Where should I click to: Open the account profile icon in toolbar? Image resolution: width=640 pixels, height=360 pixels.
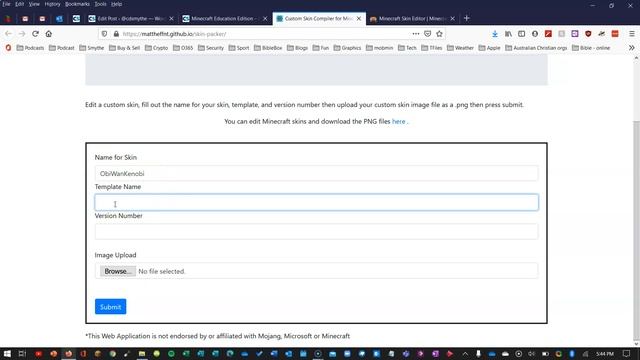(535, 34)
